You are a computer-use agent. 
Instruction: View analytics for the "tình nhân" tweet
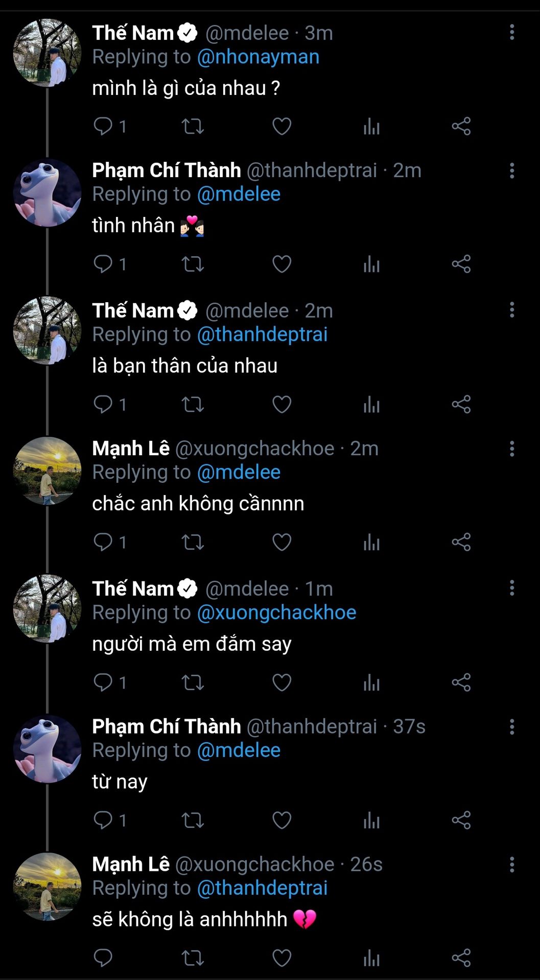[x=371, y=264]
